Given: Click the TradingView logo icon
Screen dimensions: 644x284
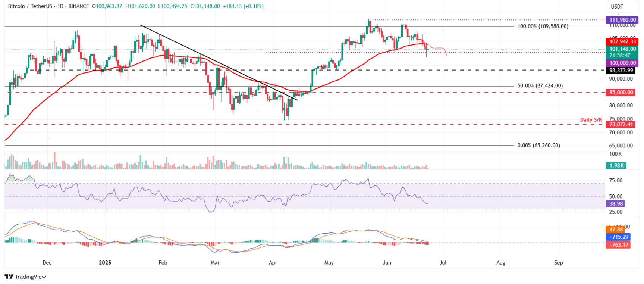Looking at the screenshot, I should (9, 277).
